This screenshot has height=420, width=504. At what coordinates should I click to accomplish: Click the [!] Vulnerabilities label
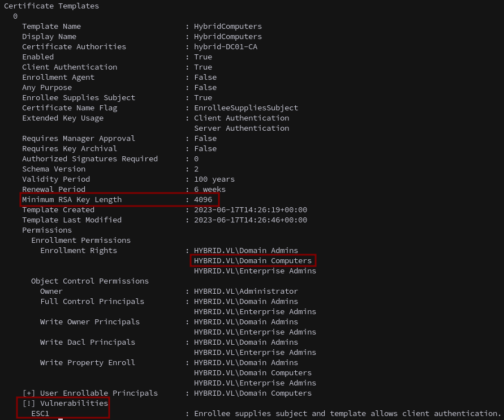65,404
